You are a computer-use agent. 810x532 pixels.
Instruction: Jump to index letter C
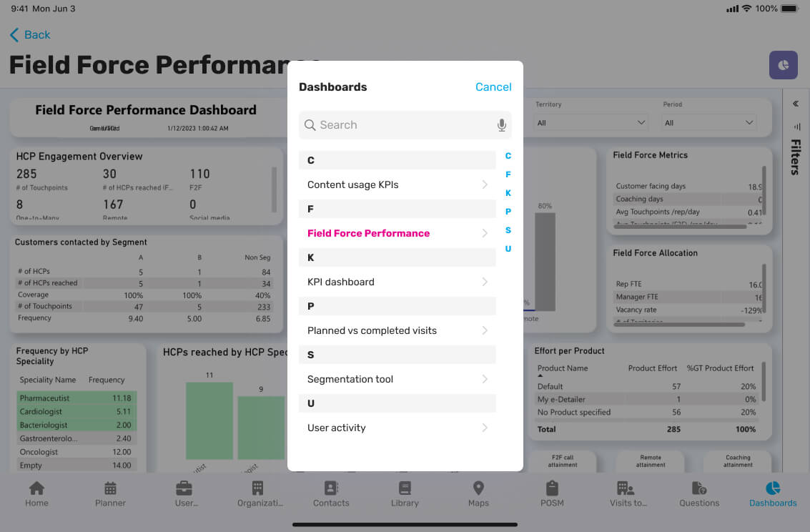pyautogui.click(x=508, y=156)
